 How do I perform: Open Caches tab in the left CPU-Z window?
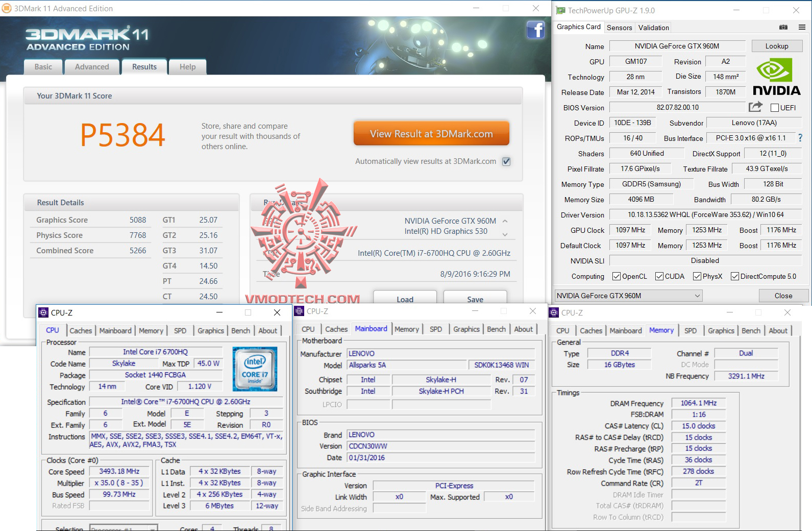81,331
